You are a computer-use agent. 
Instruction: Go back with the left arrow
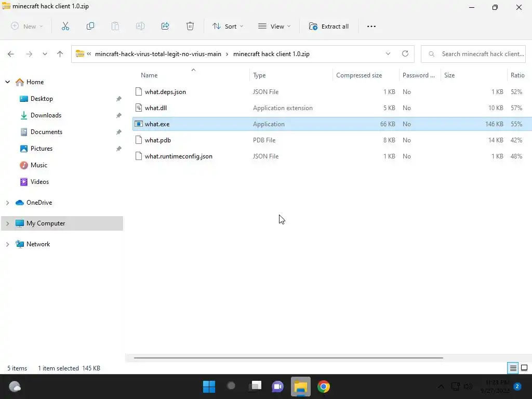click(x=11, y=54)
